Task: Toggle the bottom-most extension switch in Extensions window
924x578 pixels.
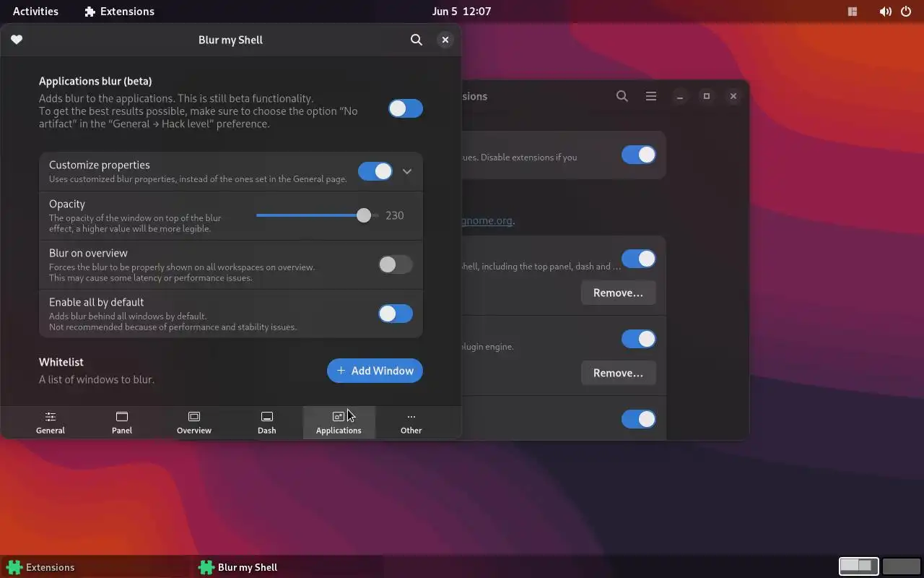Action: [639, 419]
